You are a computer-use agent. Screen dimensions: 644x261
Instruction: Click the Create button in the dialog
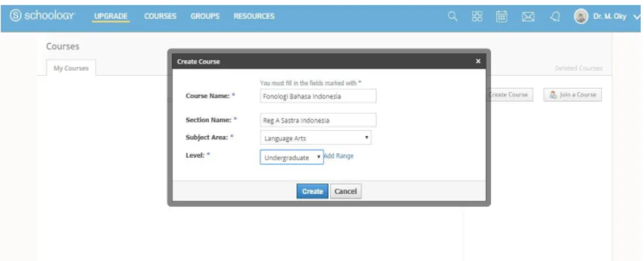pyautogui.click(x=312, y=191)
